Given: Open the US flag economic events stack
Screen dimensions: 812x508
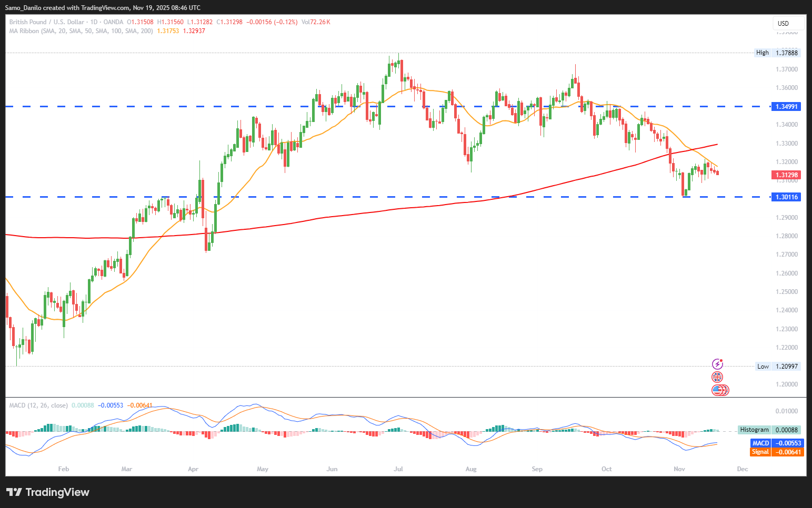Looking at the screenshot, I should coord(719,390).
